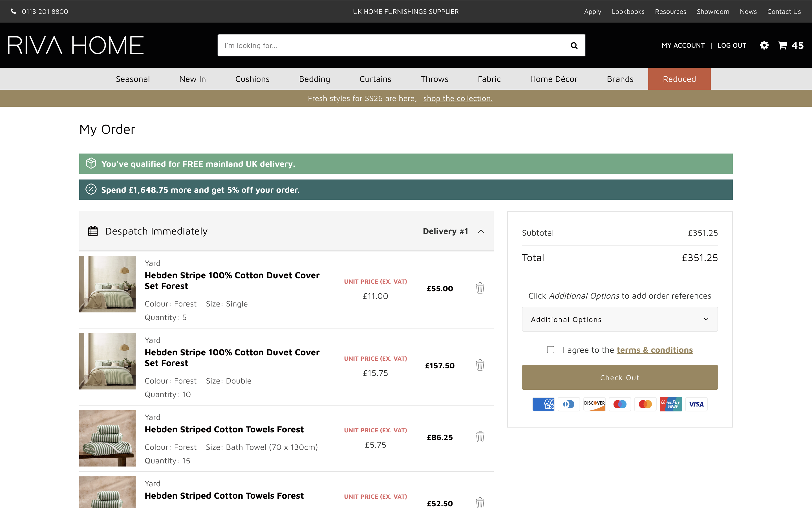Viewport: 812px width, 508px height.
Task: Click the phone icon beside 0113 201 8800
Action: [x=14, y=11]
